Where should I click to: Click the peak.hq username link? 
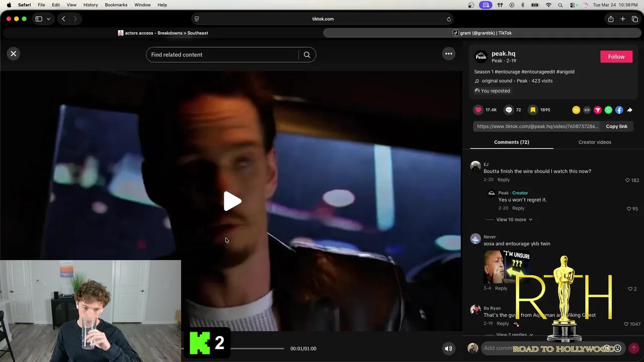point(503,54)
